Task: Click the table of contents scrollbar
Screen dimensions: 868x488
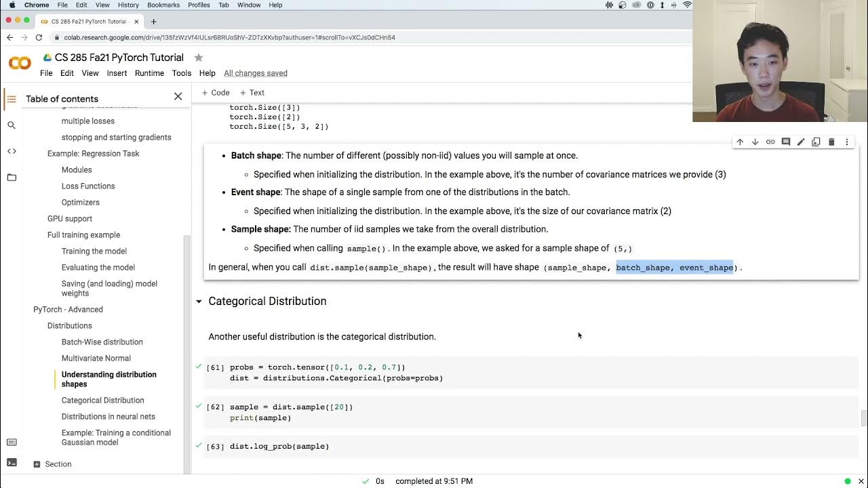Action: 187,339
